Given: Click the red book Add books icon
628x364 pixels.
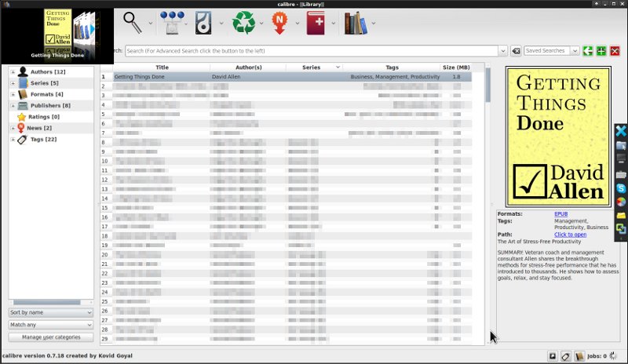Looking at the screenshot, I should click(316, 23).
